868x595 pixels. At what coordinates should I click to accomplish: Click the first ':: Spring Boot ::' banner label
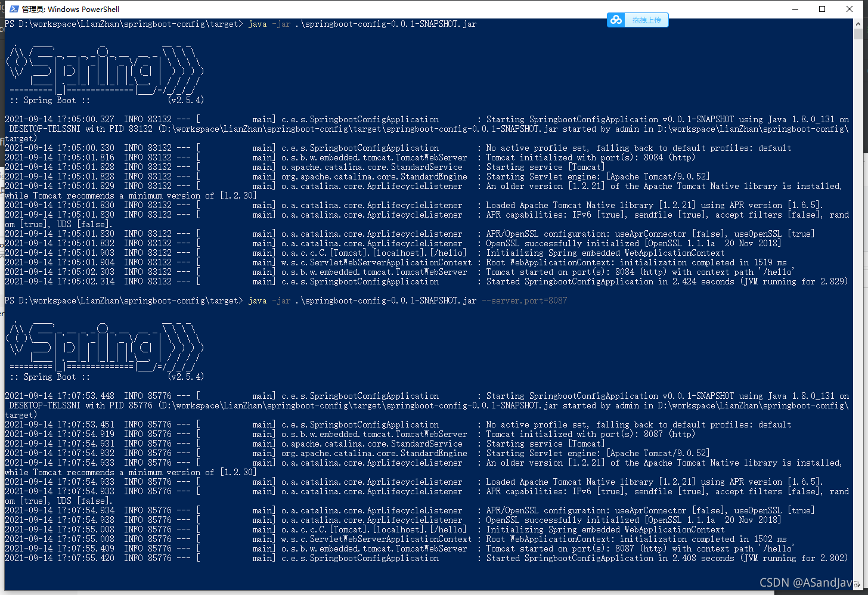(50, 100)
